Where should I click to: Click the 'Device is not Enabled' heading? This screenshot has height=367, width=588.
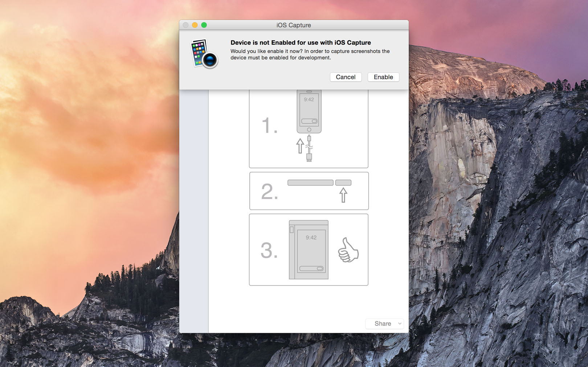click(x=301, y=42)
